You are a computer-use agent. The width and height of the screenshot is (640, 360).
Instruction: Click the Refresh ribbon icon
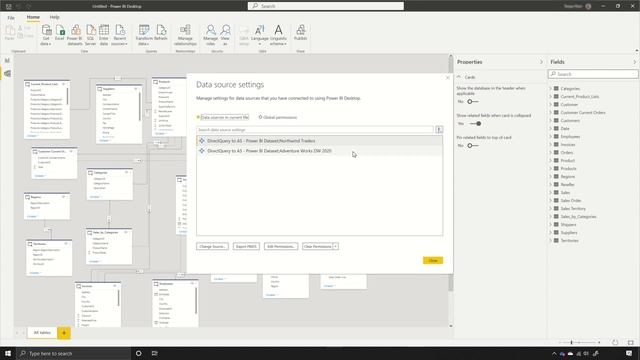[161, 33]
